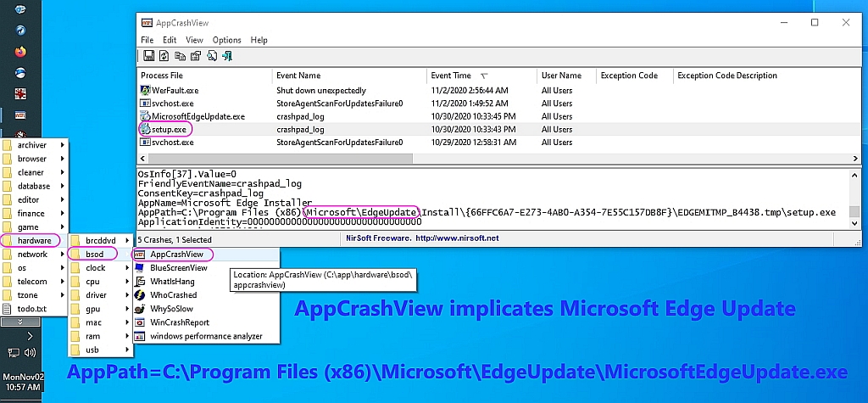
Task: Click the Copy Selected Items toolbar icon
Action: (180, 55)
